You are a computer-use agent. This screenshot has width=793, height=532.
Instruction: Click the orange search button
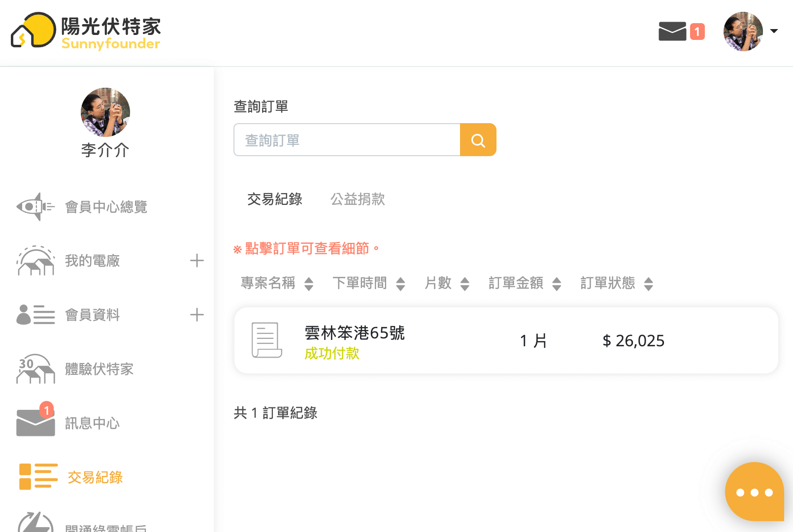478,140
